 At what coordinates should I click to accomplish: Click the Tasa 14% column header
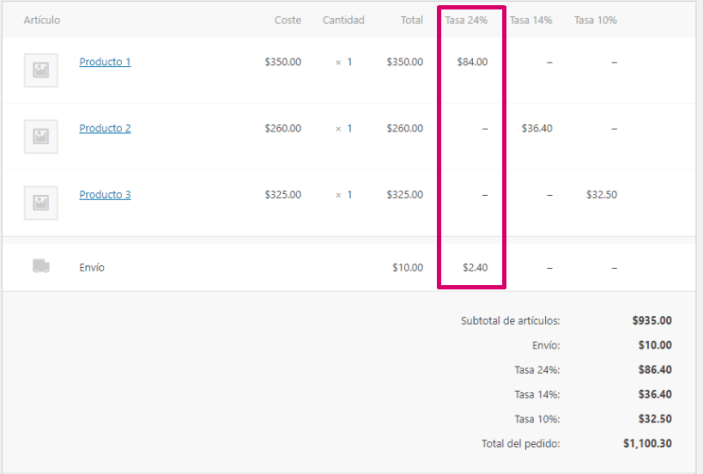coord(531,20)
